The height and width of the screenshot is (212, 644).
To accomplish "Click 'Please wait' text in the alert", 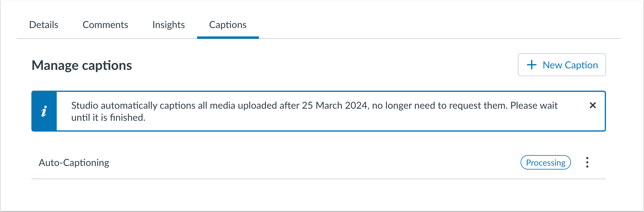I will pyautogui.click(x=534, y=106).
